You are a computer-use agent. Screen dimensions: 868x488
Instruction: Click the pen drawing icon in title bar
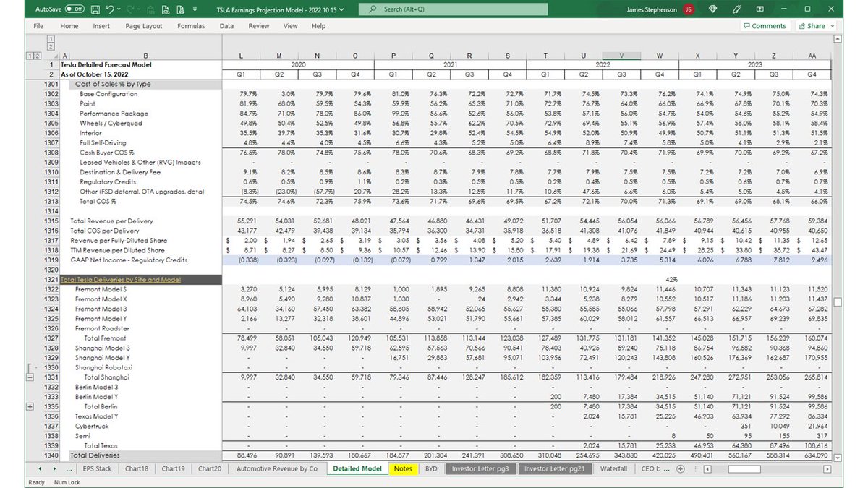tap(736, 9)
